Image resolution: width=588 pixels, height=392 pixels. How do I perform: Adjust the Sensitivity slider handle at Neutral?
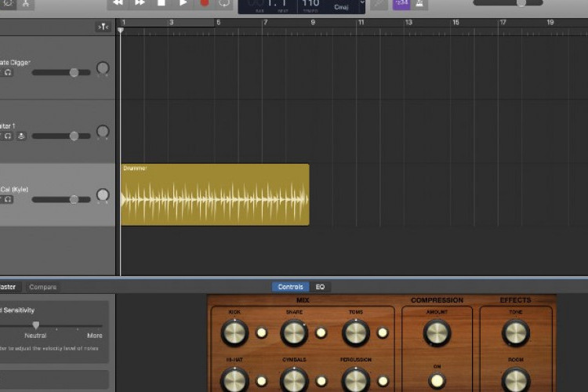(x=35, y=325)
